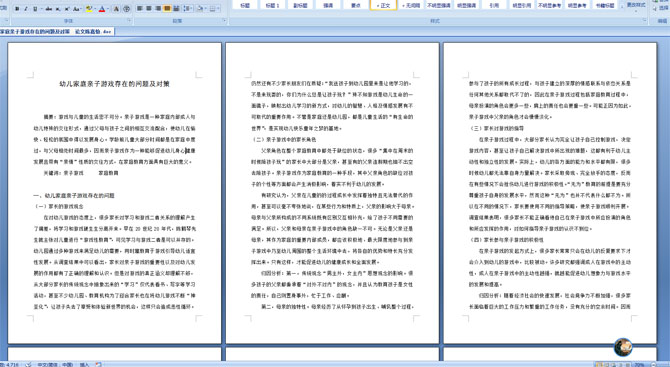Screen dimensions: 670x367
Task: Align text right
Action: click(158, 9)
